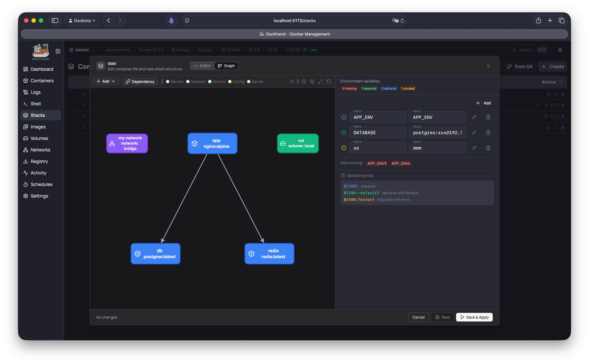Screen dimensions: 589x364
Task: Delete the DATABASE variable with trash icon
Action: click(488, 133)
